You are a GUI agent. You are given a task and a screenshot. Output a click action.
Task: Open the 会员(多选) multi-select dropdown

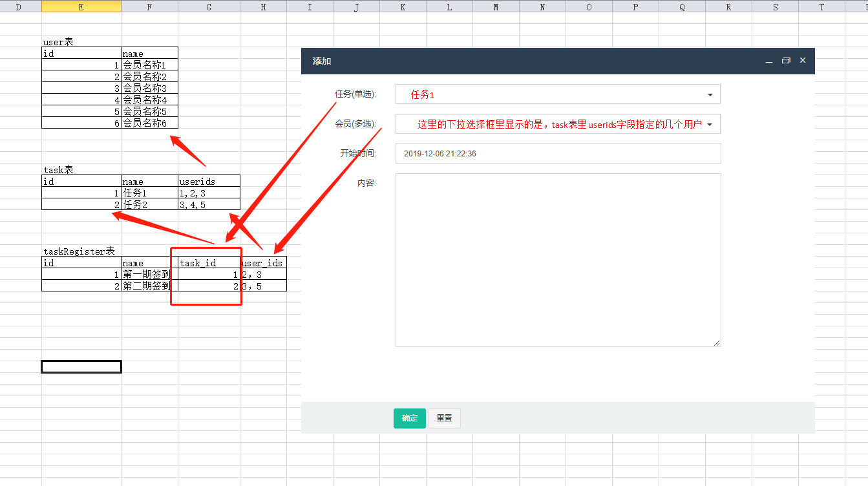coord(558,124)
